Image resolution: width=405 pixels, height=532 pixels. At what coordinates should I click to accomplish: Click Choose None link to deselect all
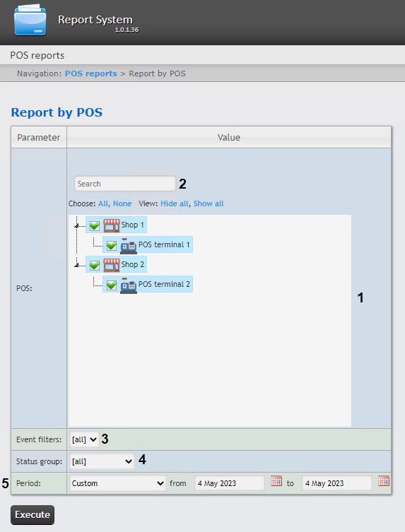coord(122,203)
